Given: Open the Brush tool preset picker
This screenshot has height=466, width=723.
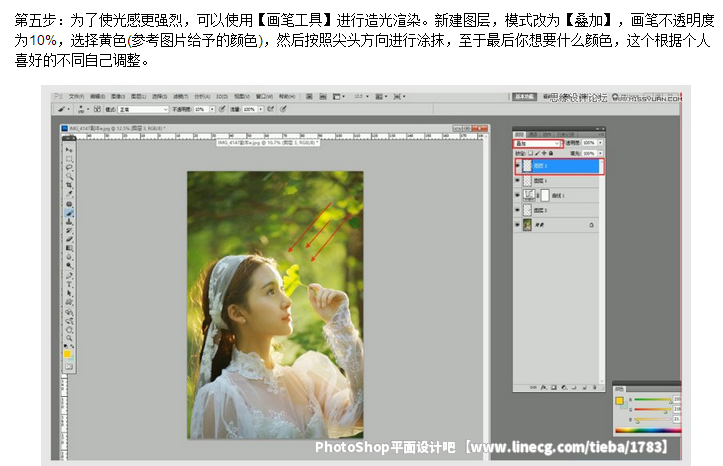Looking at the screenshot, I should [63, 109].
